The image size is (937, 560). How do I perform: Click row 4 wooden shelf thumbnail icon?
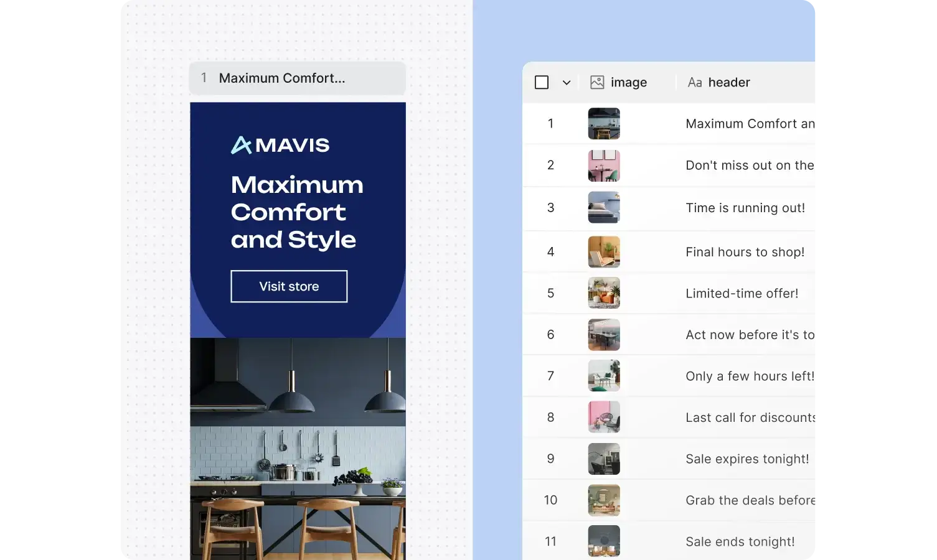[x=603, y=251]
